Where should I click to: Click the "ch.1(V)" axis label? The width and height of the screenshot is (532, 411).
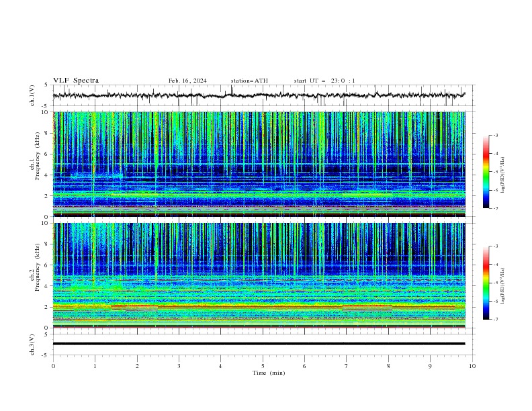(32, 95)
